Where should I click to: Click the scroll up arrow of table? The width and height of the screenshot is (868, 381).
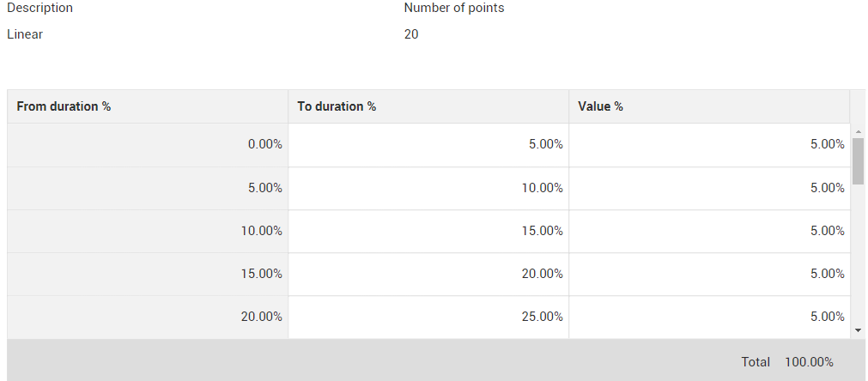coord(859,131)
